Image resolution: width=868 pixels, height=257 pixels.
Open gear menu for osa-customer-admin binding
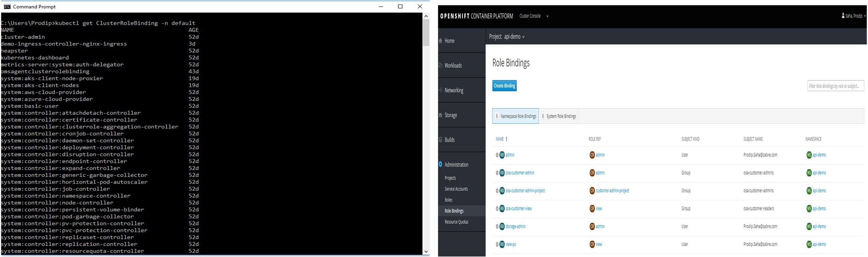point(497,173)
